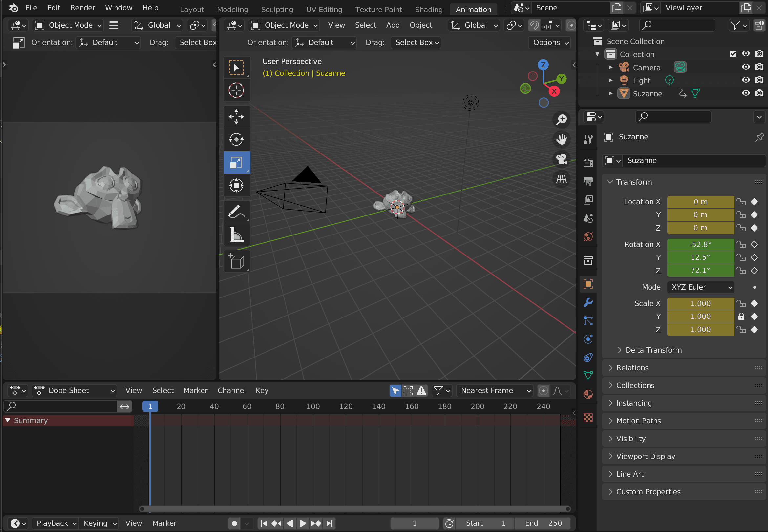Toggle Only Show Selected in Dope Sheet
768x532 pixels.
pyautogui.click(x=395, y=391)
